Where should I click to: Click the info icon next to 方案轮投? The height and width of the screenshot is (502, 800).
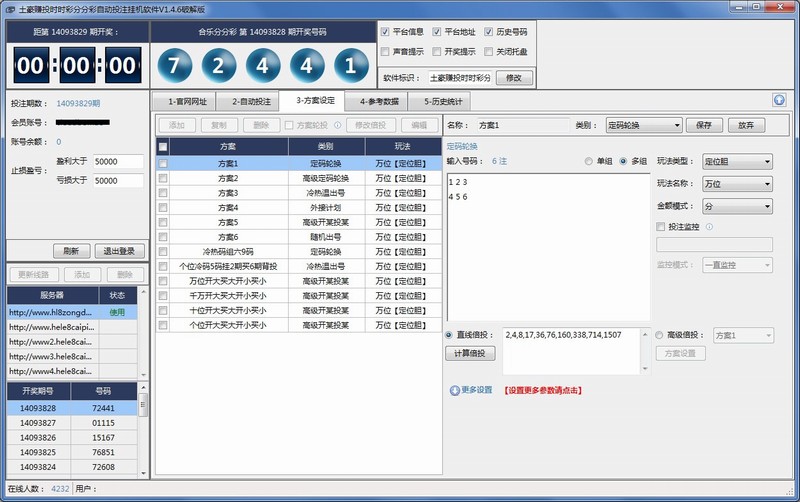point(336,125)
